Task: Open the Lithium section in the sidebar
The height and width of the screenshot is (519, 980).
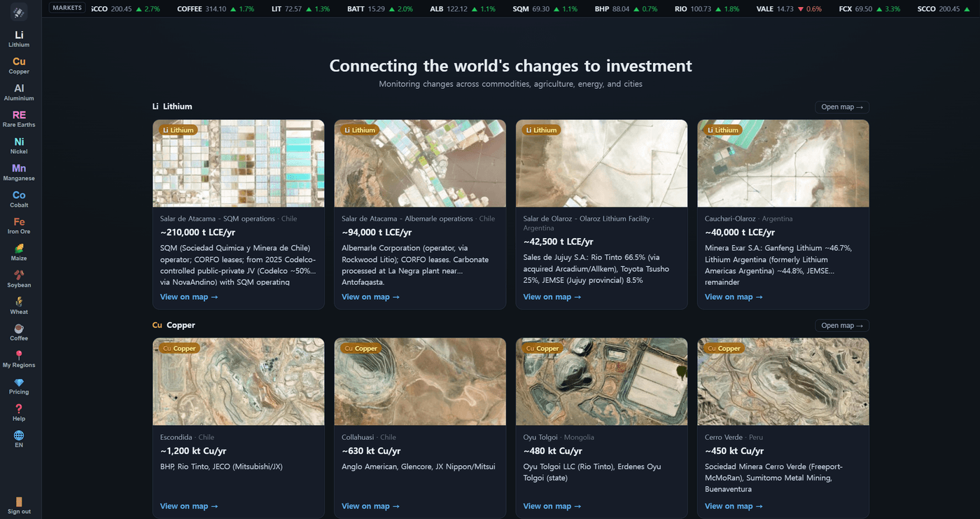Action: (x=19, y=39)
